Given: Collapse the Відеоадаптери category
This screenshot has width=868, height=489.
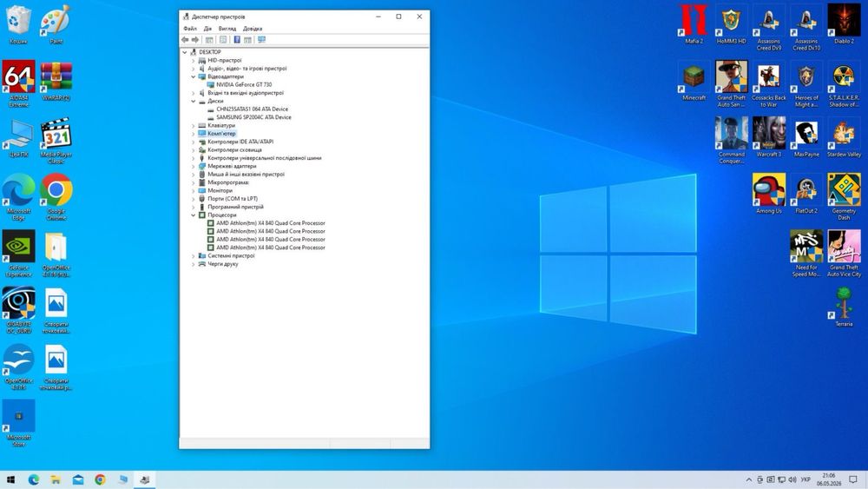Looking at the screenshot, I should pyautogui.click(x=194, y=76).
